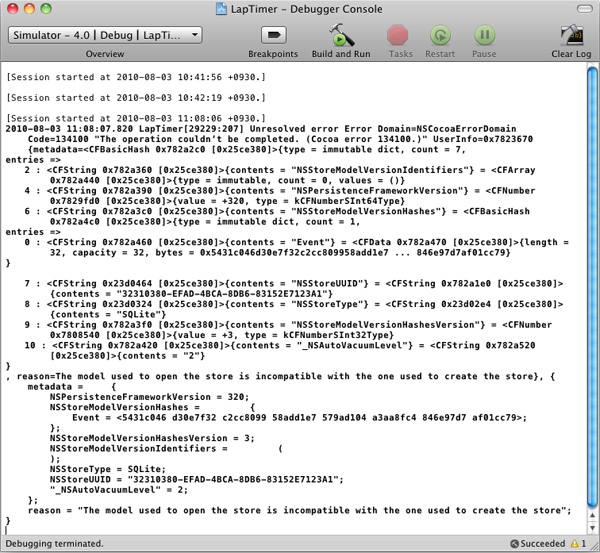The width and height of the screenshot is (600, 553).
Task: Click the Session started 11:08:06 line
Action: pos(136,119)
